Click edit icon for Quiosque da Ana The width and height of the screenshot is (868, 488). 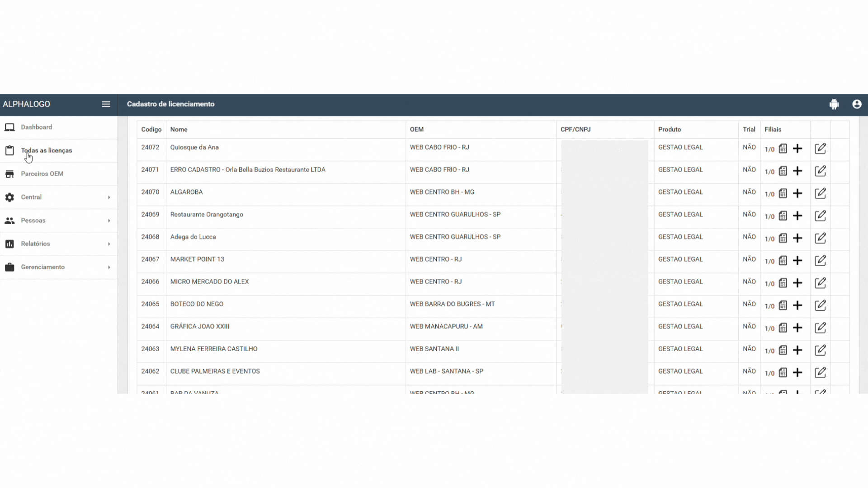coord(820,149)
